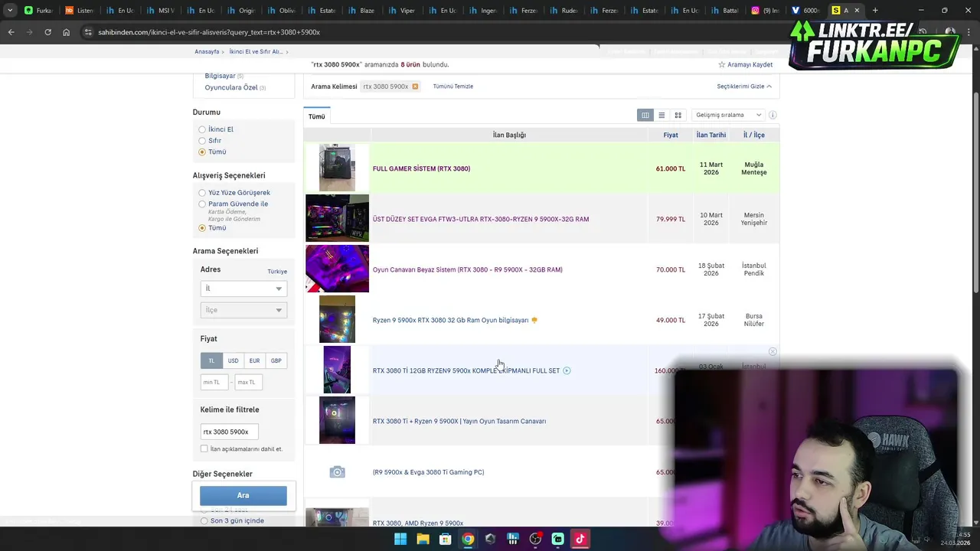The width and height of the screenshot is (980, 551).
Task: Select Tümü radio under Alışveriş Seçenekleri
Action: pos(202,228)
